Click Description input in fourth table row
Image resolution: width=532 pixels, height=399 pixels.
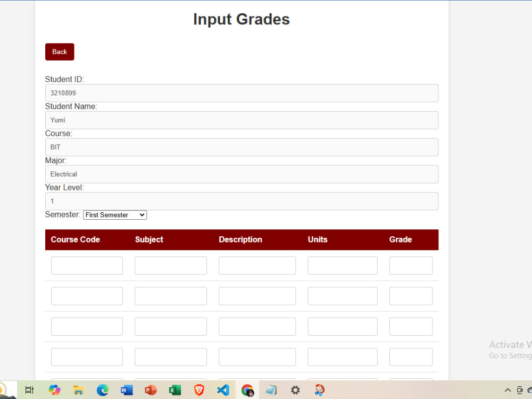pos(257,357)
